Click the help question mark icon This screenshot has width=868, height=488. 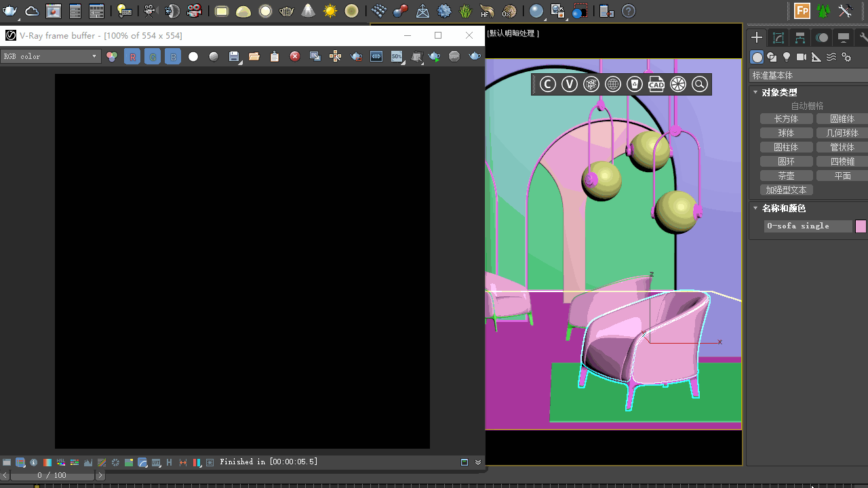(629, 11)
